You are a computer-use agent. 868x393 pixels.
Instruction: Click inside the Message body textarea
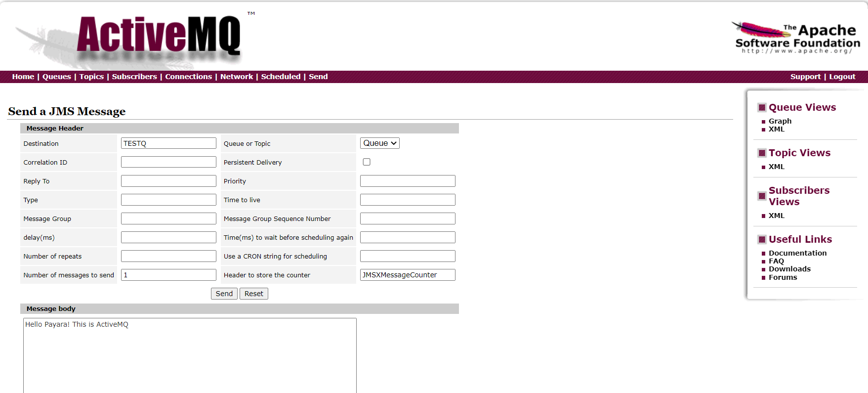190,356
